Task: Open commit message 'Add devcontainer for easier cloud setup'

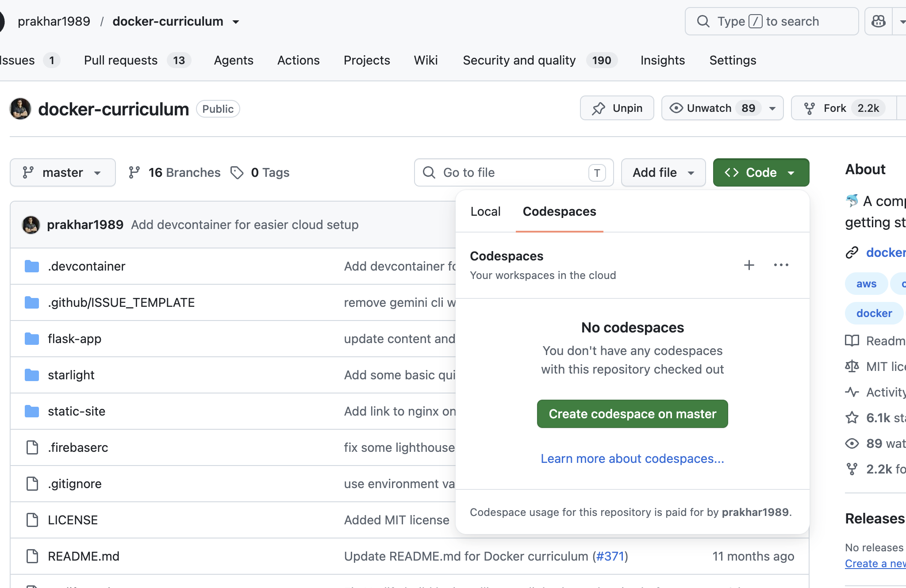Action: (245, 225)
